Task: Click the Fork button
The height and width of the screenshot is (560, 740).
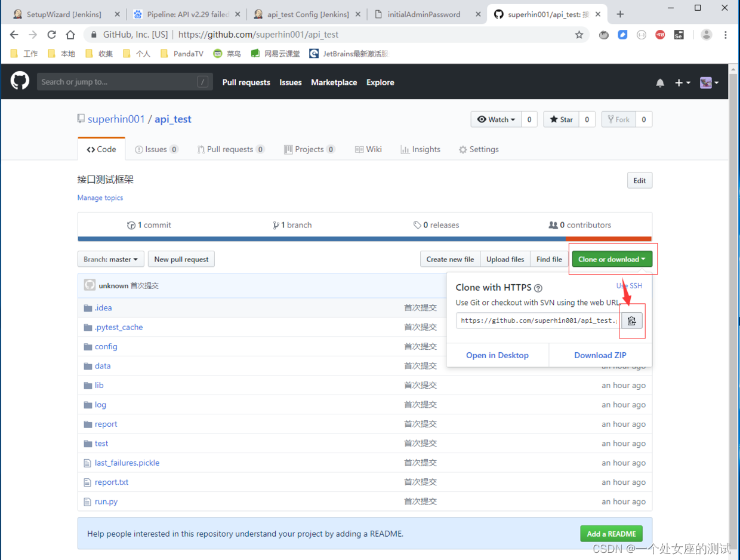Action: (x=618, y=119)
